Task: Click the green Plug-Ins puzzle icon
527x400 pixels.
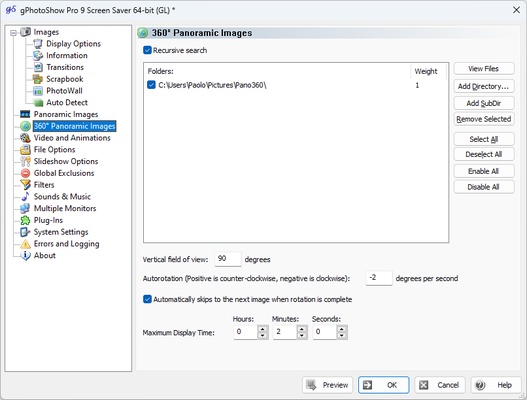Action: coord(25,220)
